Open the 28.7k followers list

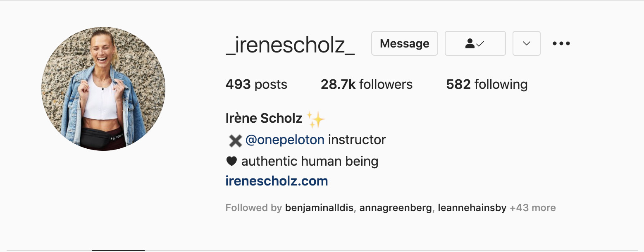coord(366,85)
